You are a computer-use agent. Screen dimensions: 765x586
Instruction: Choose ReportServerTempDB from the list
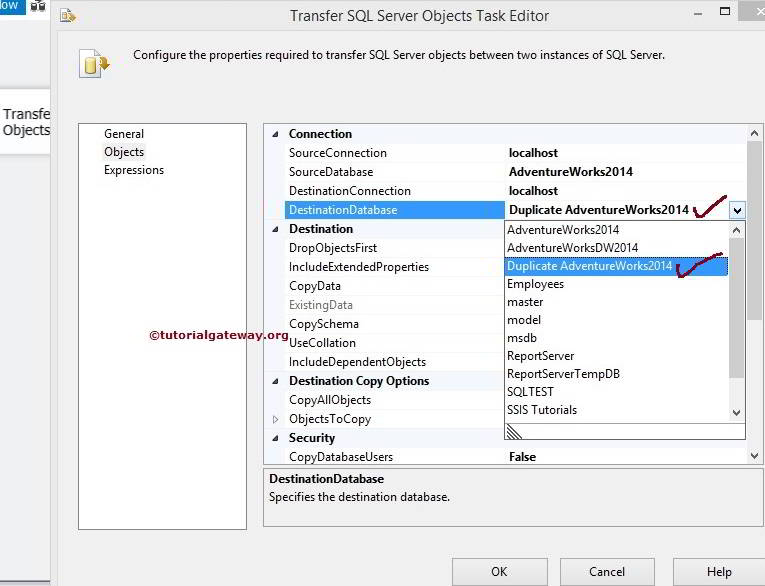point(617,374)
